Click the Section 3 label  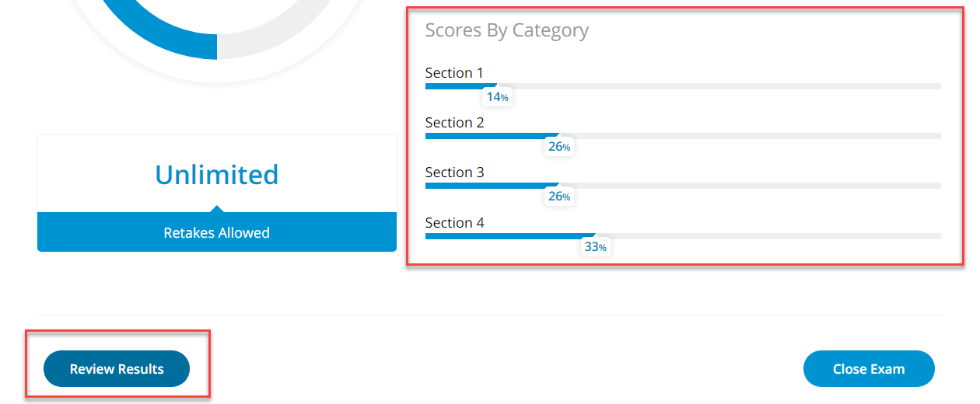tap(454, 172)
